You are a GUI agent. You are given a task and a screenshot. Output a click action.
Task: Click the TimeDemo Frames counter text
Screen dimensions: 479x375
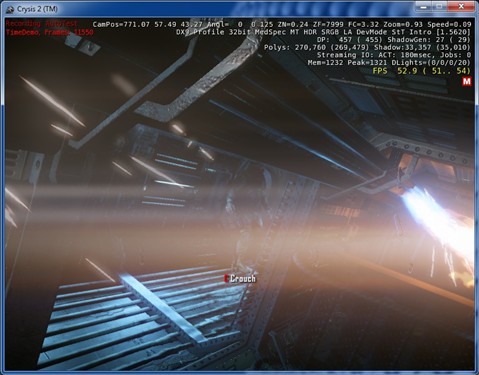(x=50, y=32)
